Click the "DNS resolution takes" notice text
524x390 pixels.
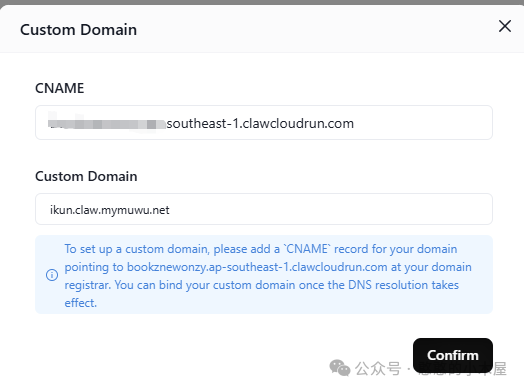pyautogui.click(x=404, y=285)
